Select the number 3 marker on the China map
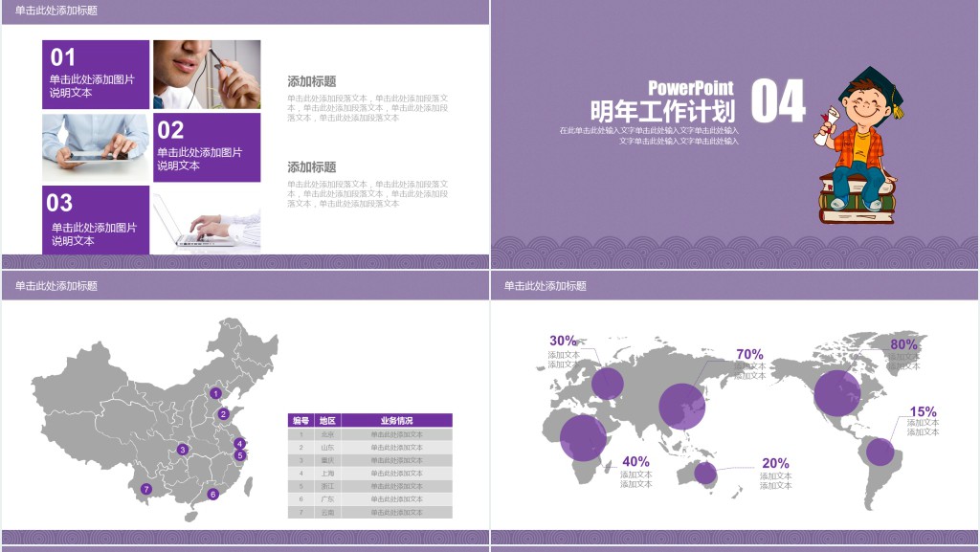Viewport: 980px width, 552px height. point(182,449)
